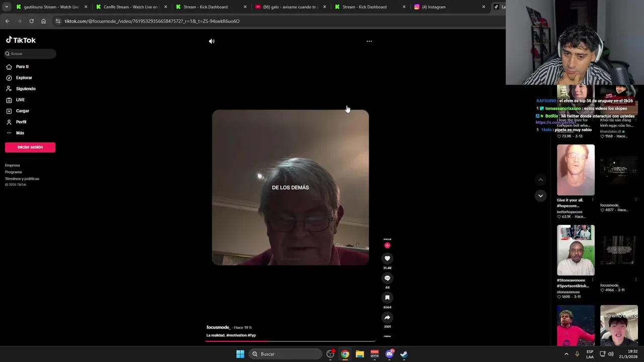644x362 pixels.
Task: Open the Perfil page
Action: point(21,122)
